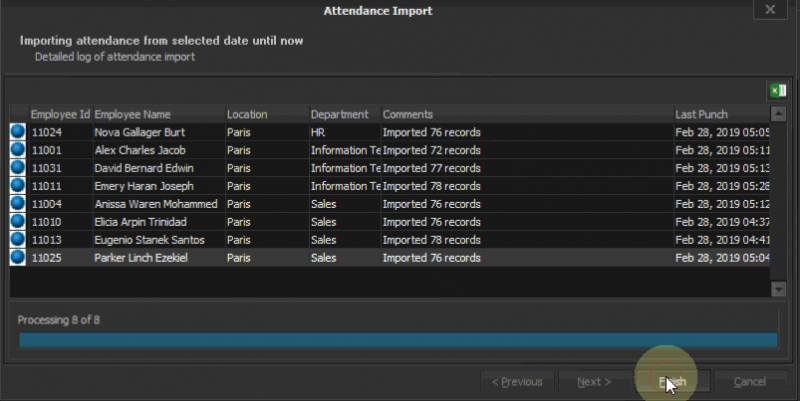Click the status icon for Elicia Arpin Trinidad
Screen dimensions: 800x401
click(18, 222)
